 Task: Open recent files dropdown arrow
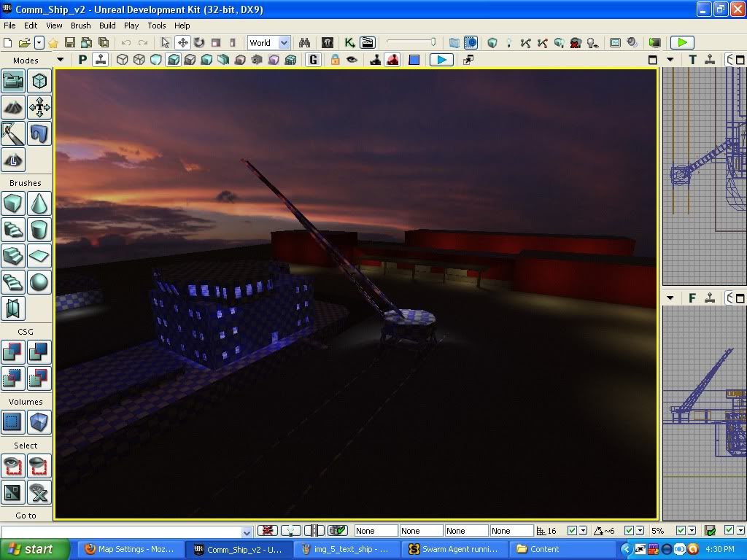[39, 43]
